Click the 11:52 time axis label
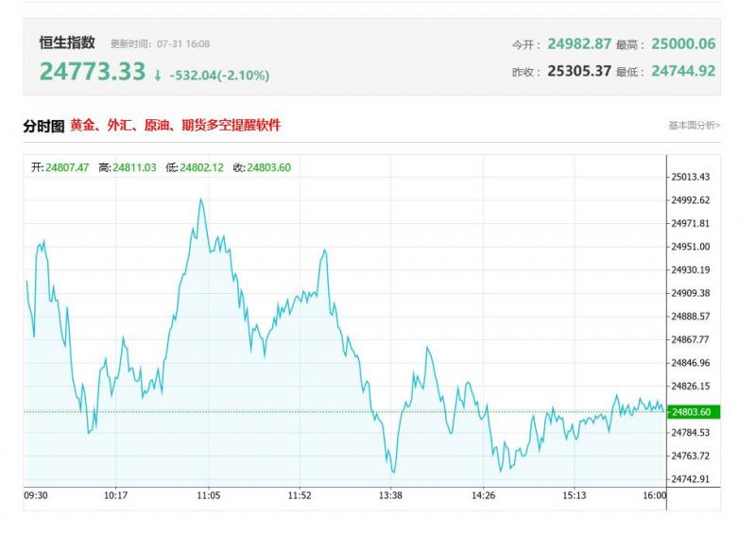Viewport: 756px width, 534px height. coord(300,495)
